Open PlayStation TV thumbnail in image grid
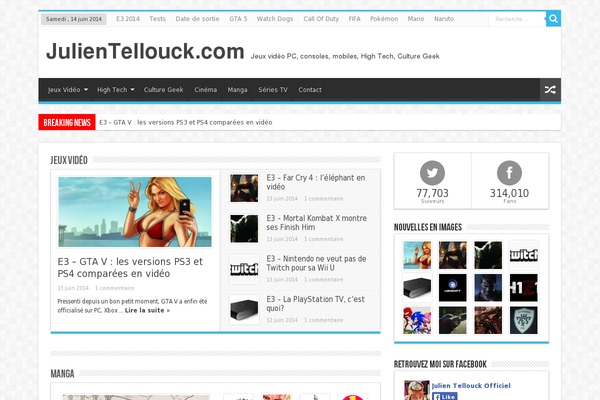 (x=417, y=288)
